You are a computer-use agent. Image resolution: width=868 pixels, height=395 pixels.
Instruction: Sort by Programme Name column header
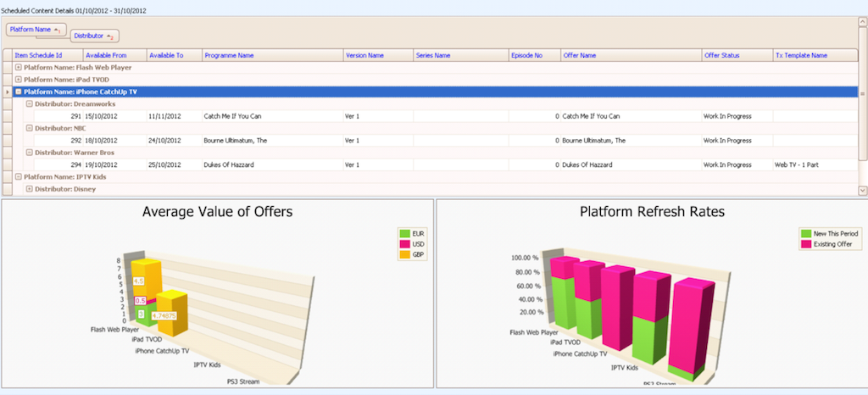click(x=229, y=55)
